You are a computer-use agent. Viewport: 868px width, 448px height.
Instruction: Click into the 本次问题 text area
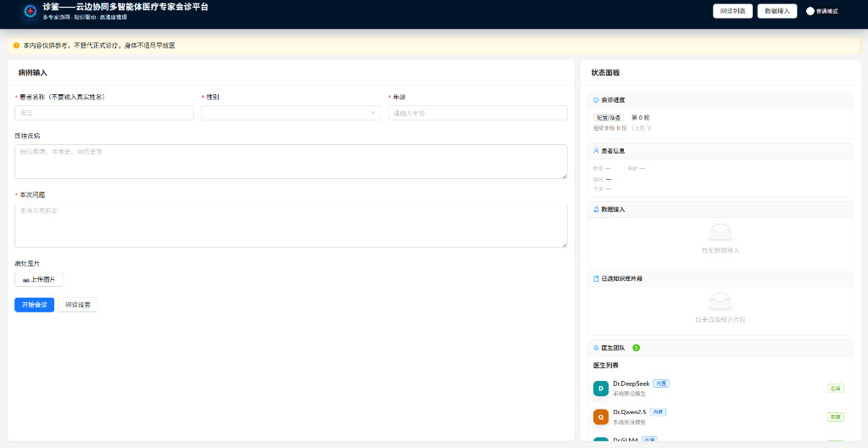[292, 226]
